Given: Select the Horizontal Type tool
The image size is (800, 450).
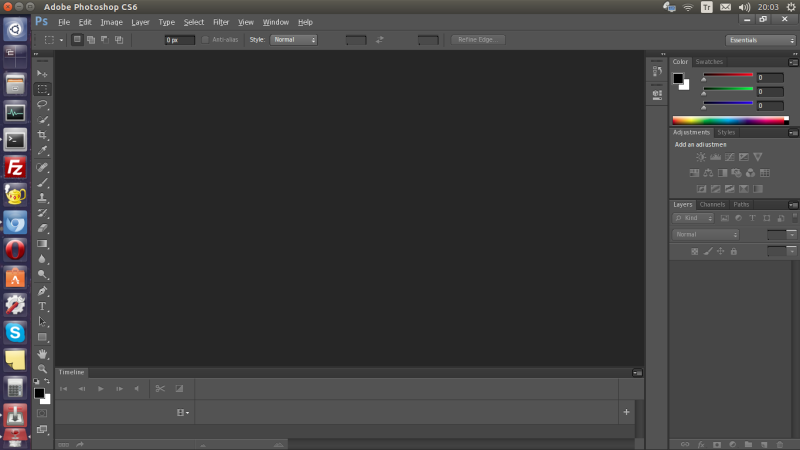Looking at the screenshot, I should (x=43, y=306).
